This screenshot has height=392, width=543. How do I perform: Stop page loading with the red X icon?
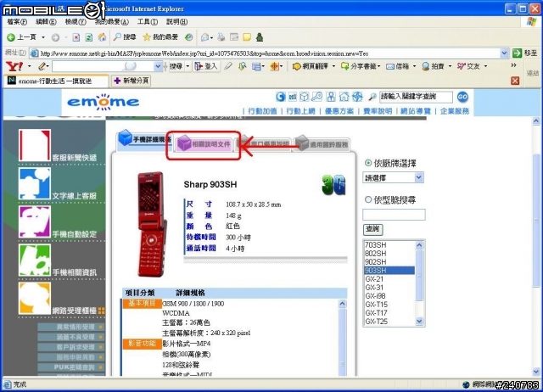tap(76, 37)
